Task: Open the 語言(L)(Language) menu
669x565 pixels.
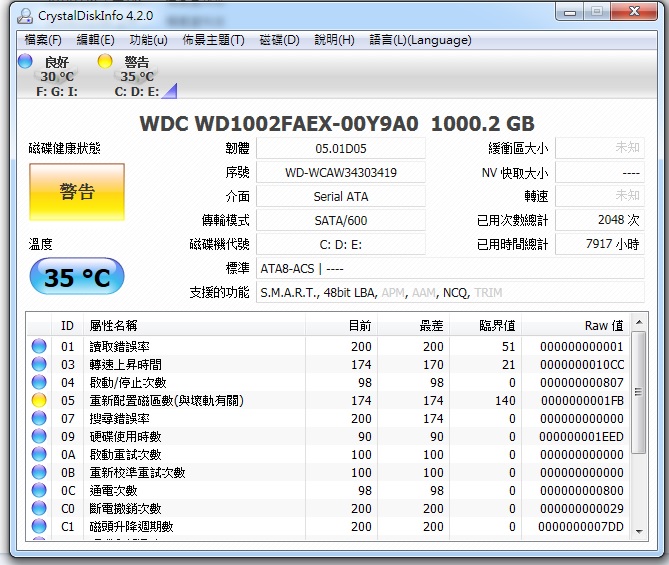Action: [420, 40]
